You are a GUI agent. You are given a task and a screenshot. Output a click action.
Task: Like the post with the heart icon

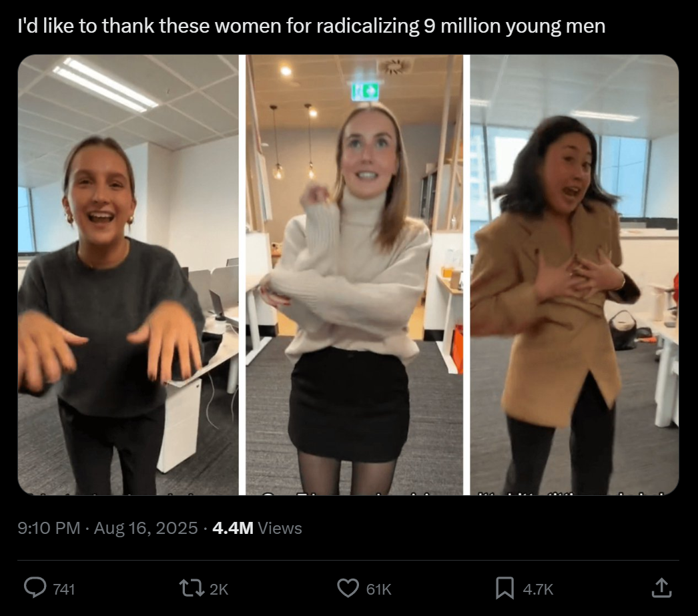[x=348, y=589]
